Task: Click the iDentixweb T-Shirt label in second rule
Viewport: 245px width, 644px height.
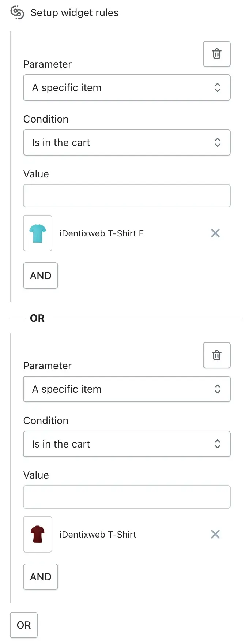Action: point(98,535)
